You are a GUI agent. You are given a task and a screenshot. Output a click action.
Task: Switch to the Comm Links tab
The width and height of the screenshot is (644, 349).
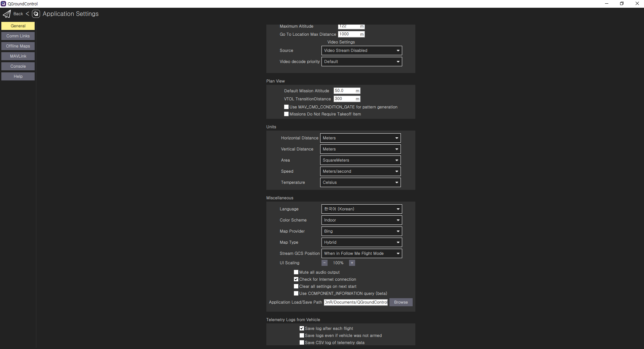coord(18,36)
